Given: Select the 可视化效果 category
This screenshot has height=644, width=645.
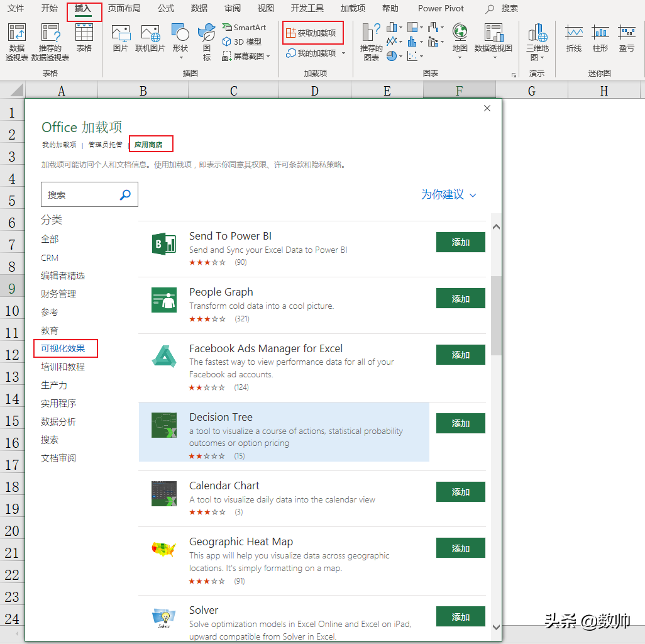Looking at the screenshot, I should tap(62, 348).
